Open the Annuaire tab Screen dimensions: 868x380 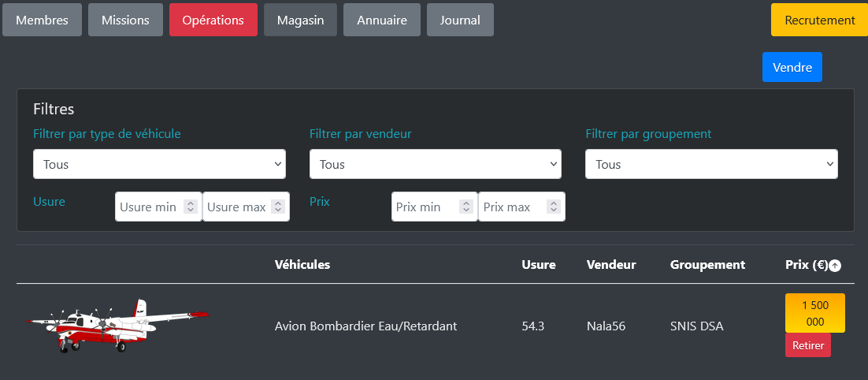point(382,20)
